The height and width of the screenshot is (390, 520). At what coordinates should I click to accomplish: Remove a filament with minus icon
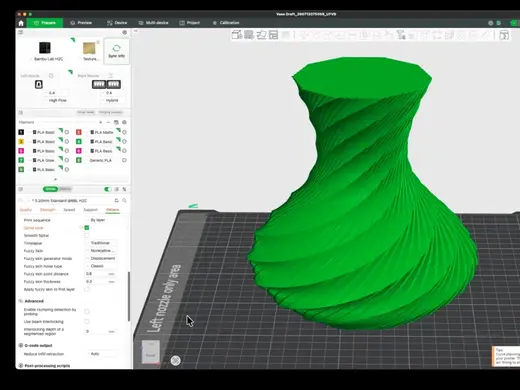point(108,122)
